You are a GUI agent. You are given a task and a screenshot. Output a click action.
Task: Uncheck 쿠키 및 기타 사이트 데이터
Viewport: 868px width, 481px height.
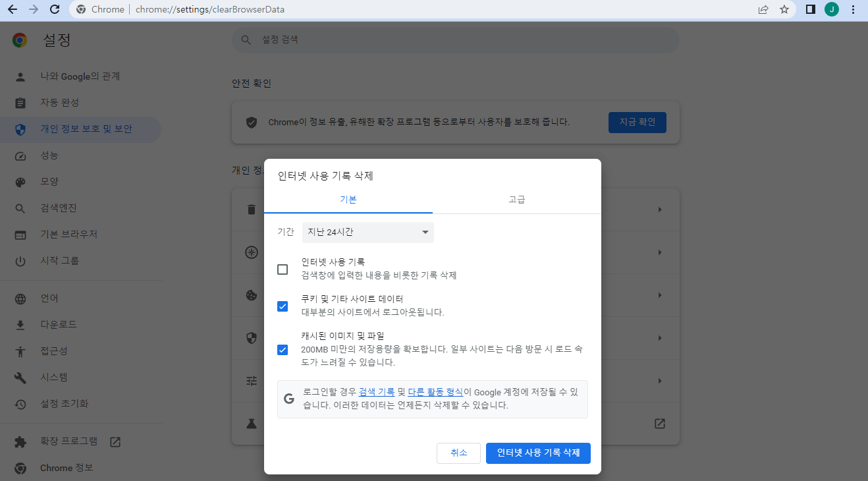(x=283, y=306)
